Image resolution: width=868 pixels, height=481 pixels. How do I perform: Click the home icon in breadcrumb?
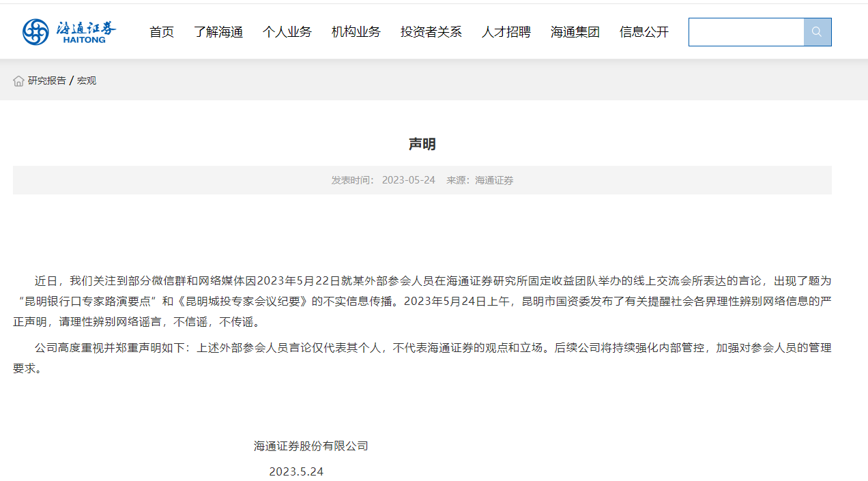coord(18,81)
